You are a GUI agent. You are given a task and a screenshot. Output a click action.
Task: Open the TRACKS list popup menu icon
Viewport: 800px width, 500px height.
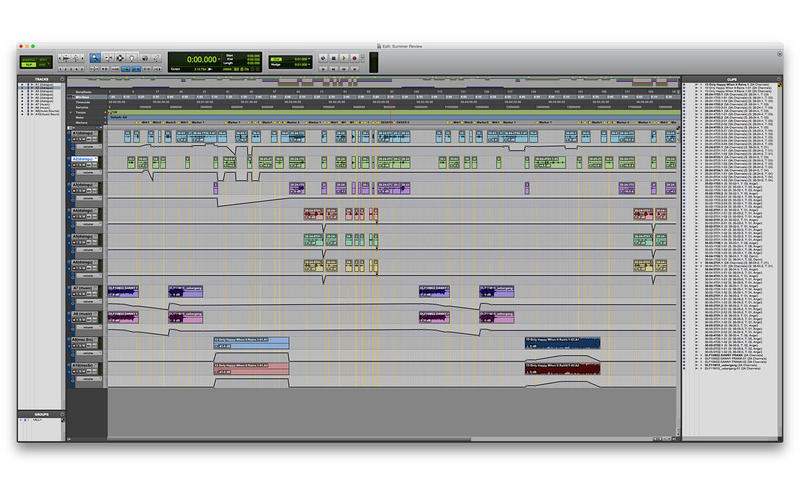62,79
